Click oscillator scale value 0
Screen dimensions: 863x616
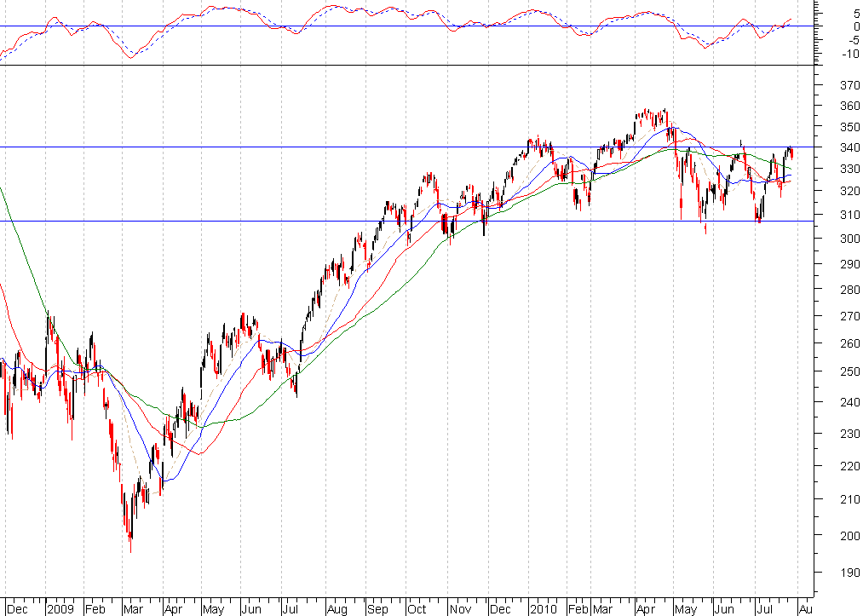[857, 26]
